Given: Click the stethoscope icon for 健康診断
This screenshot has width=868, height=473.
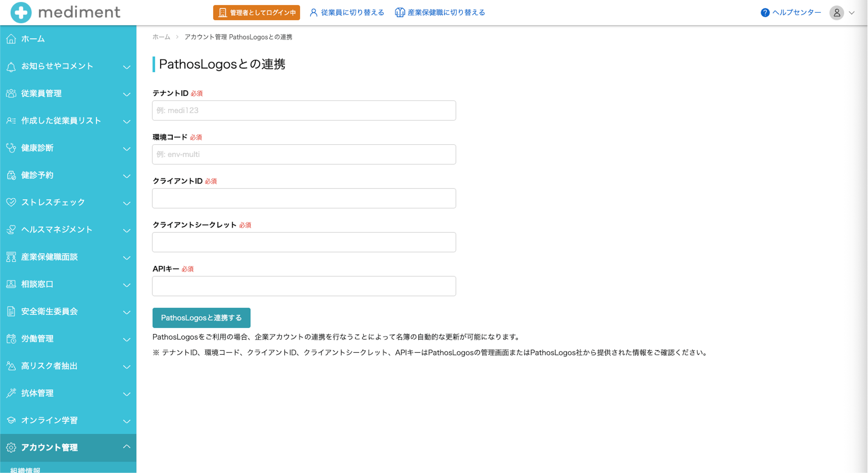Looking at the screenshot, I should click(x=11, y=148).
